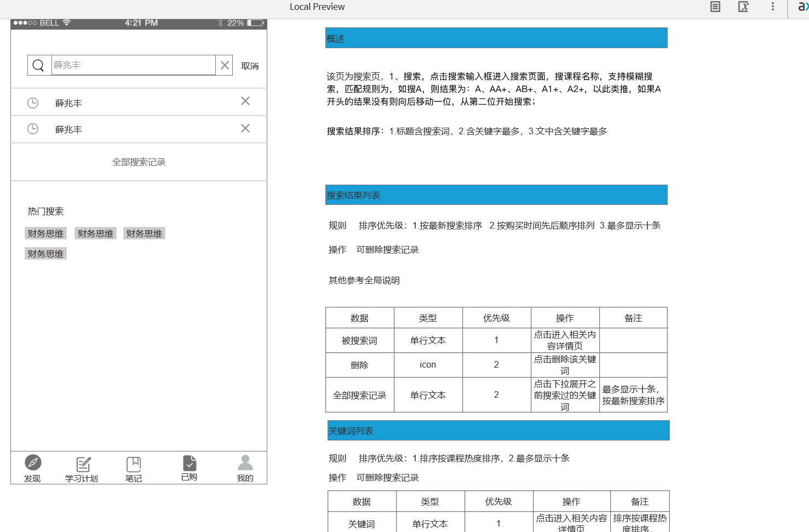The image size is (809, 532).
Task: Open the 学习计划 tab
Action: click(82, 470)
